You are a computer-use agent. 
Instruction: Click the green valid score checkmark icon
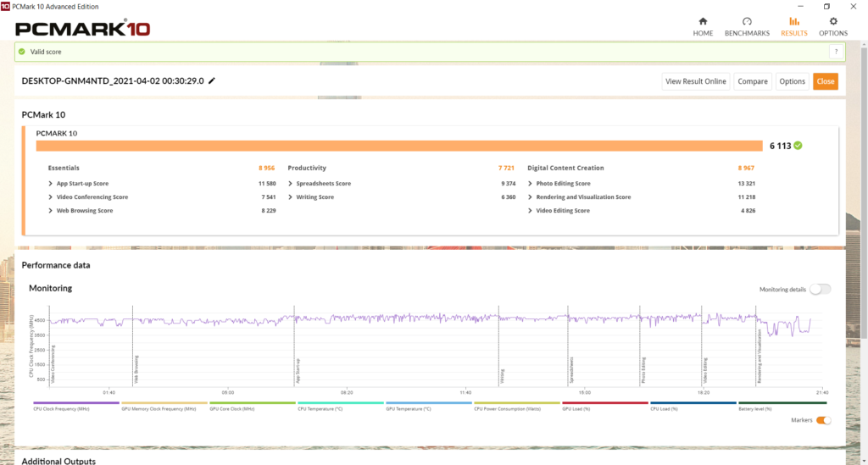point(22,52)
